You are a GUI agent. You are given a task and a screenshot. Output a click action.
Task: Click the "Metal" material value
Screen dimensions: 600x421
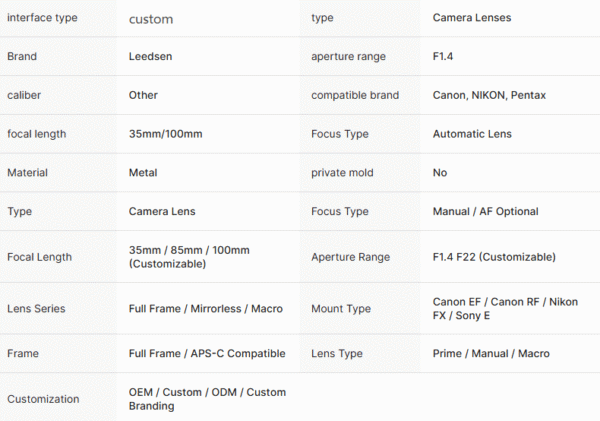143,172
